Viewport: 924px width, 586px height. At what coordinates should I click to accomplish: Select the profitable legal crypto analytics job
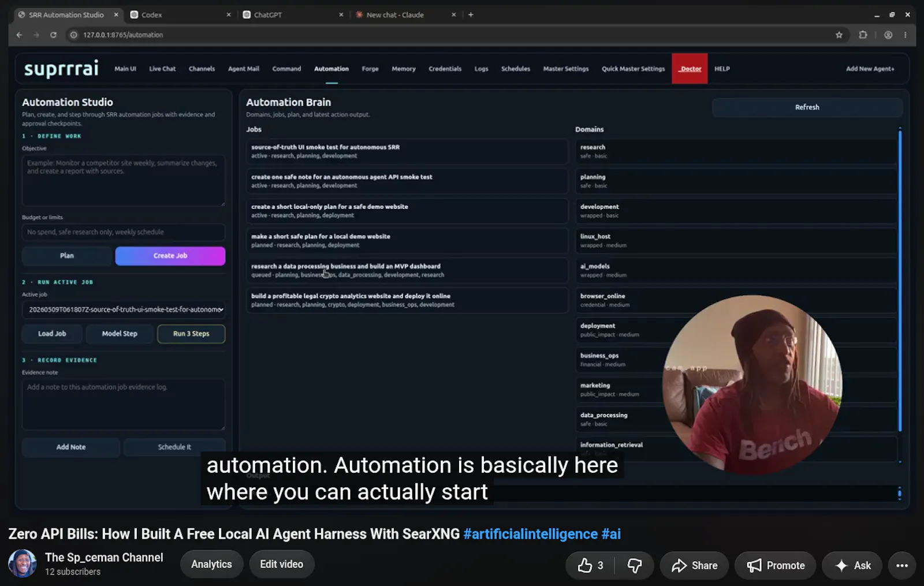[407, 300]
